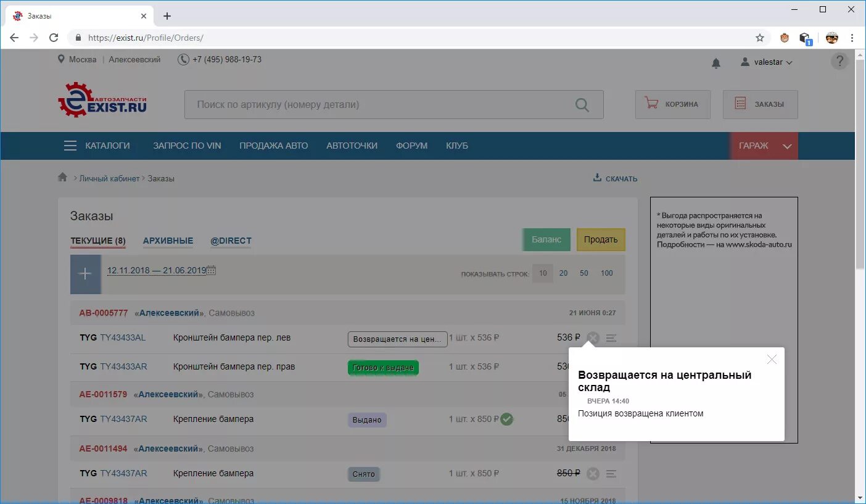Click the Exist.ru logo
866x504 pixels.
(x=102, y=100)
